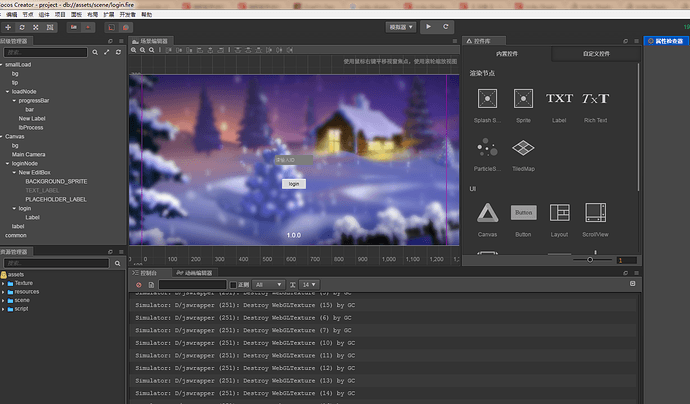Refresh the node hierarchy panel
The image size is (690, 404).
tap(118, 52)
